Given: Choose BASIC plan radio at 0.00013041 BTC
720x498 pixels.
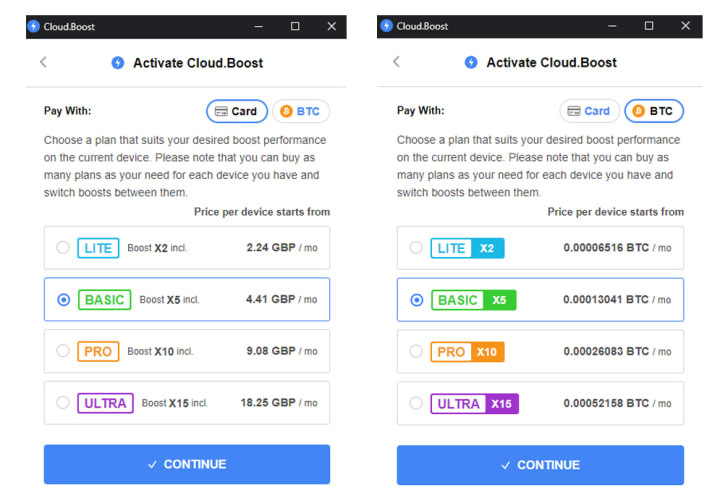Looking at the screenshot, I should pos(416,300).
